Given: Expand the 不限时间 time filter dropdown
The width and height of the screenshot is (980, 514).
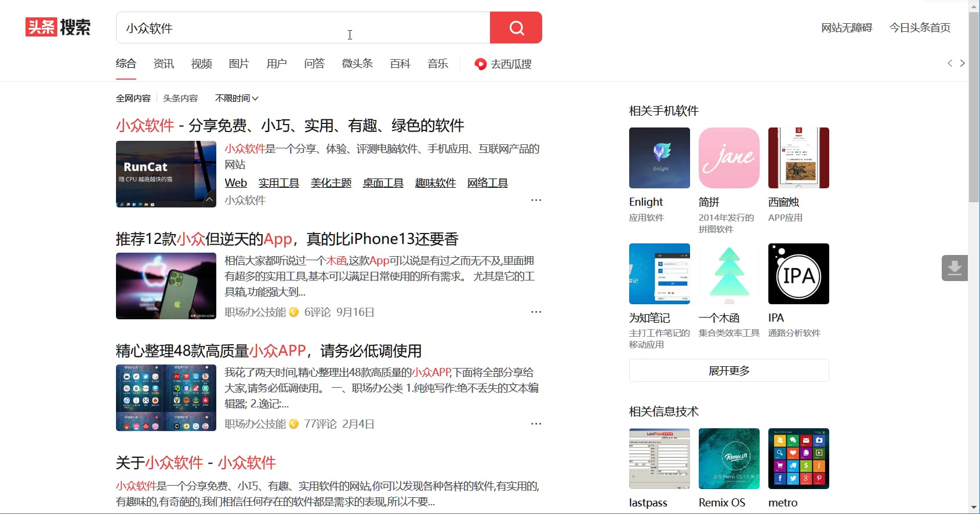Looking at the screenshot, I should [x=237, y=99].
